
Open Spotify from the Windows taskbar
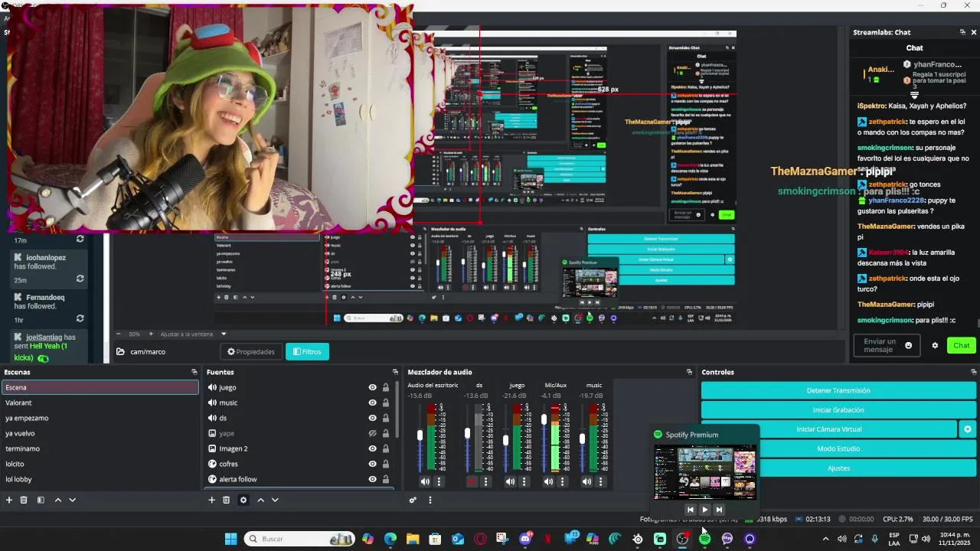point(704,539)
